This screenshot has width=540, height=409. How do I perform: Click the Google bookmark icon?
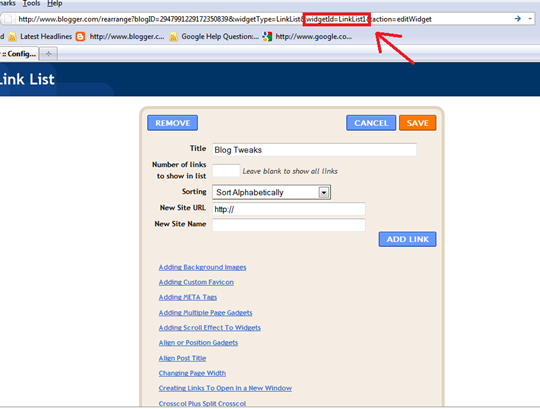pyautogui.click(x=267, y=36)
